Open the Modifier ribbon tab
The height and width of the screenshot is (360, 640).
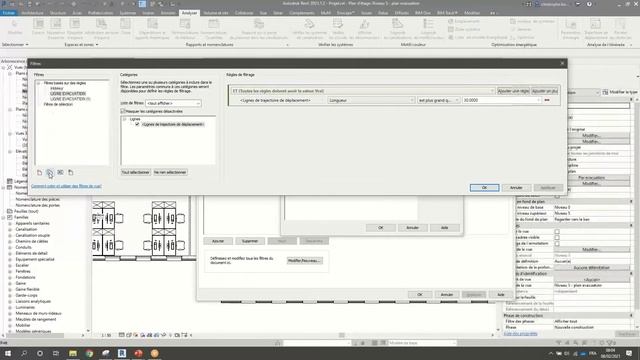coord(472,13)
